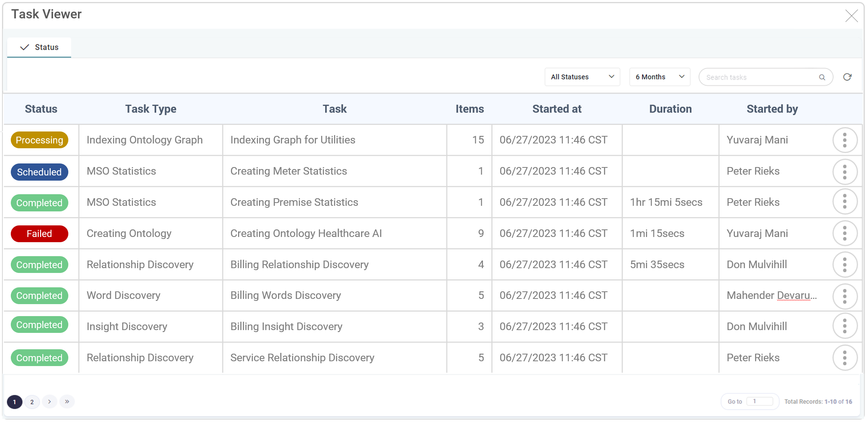
Task: Click the next page arrow
Action: click(x=50, y=402)
